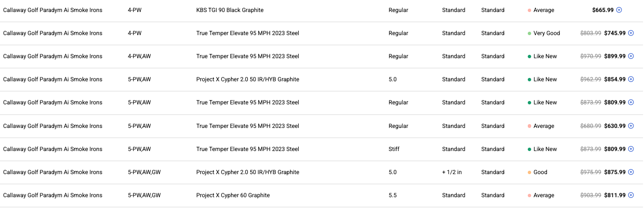644x215 pixels.
Task: Click the plus icon beside $665.99 price
Action: [619, 10]
